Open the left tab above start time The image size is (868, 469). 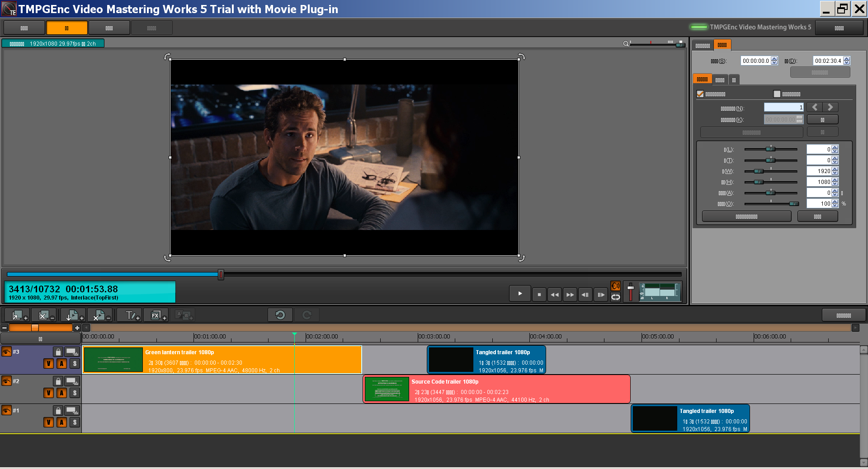tap(703, 45)
